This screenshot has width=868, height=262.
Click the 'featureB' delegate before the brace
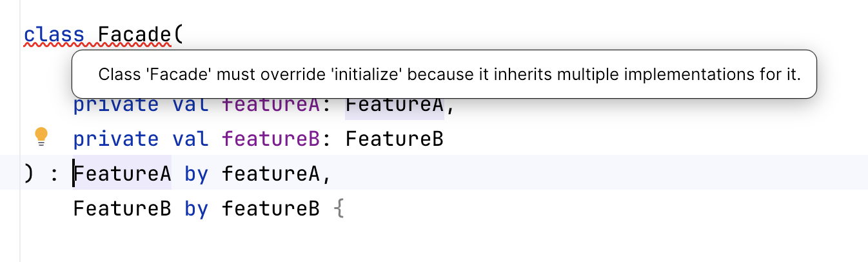pyautogui.click(x=271, y=208)
